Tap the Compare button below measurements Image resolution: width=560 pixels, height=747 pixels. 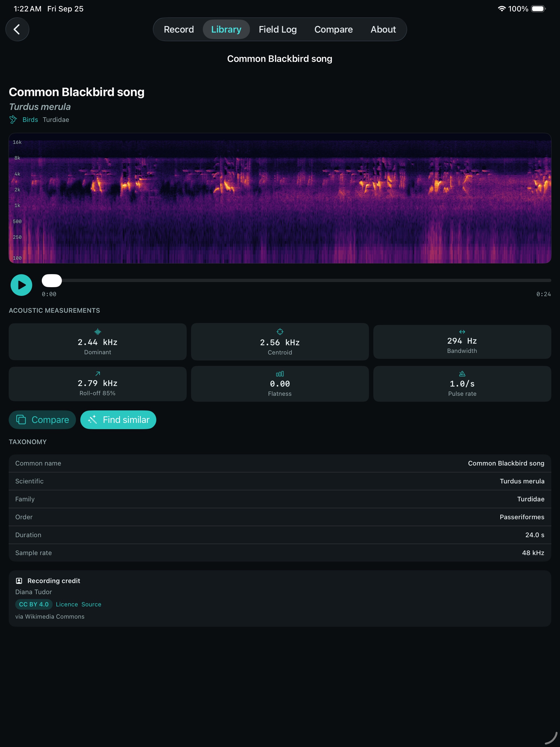pos(42,420)
